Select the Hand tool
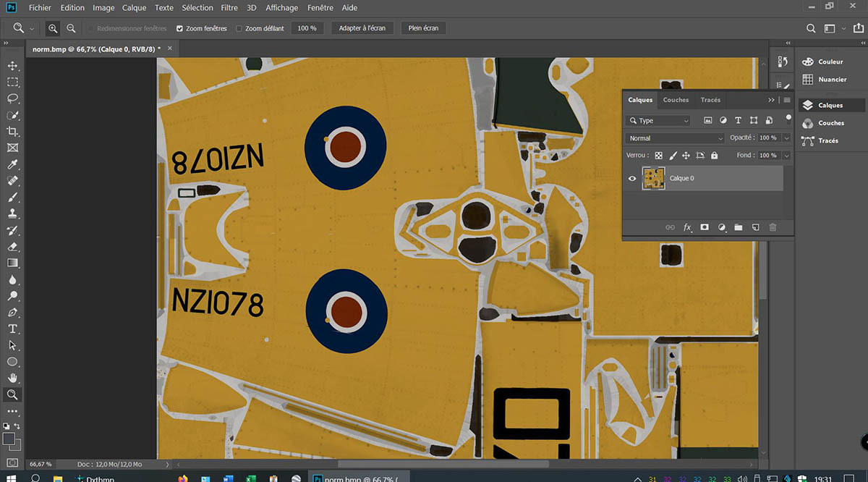868x482 pixels. point(12,378)
